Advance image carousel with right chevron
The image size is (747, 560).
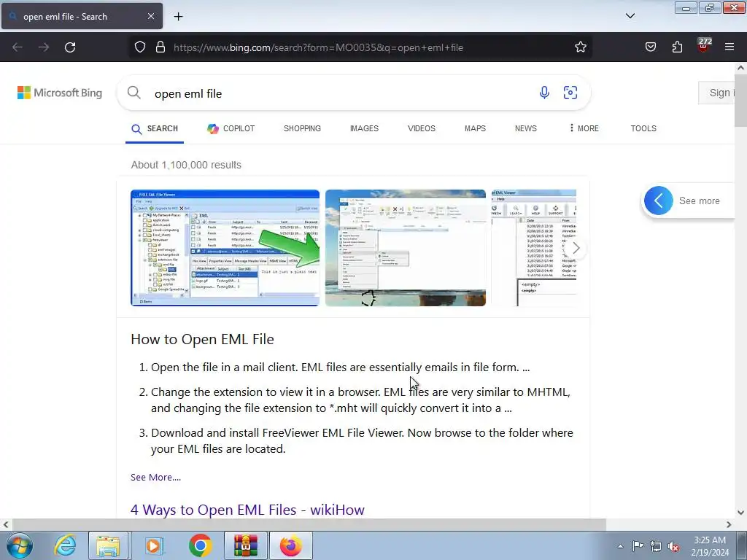click(576, 248)
